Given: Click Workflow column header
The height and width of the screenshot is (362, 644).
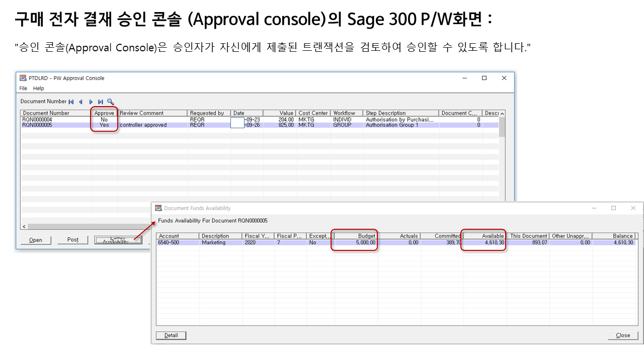Looking at the screenshot, I should pyautogui.click(x=347, y=113).
